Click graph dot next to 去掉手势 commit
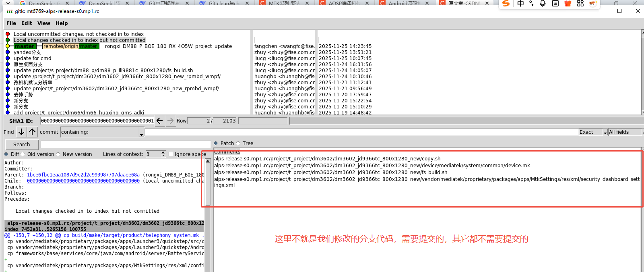644x272 pixels. 8,95
